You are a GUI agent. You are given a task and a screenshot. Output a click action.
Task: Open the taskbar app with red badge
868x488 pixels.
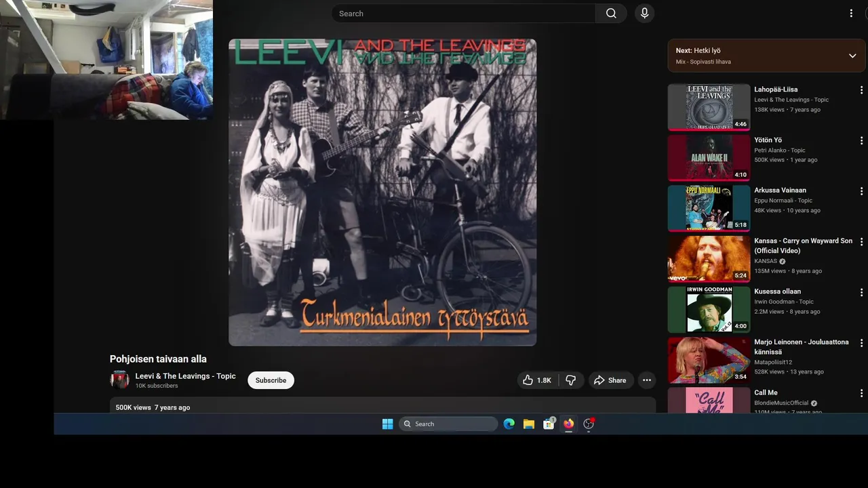click(589, 424)
